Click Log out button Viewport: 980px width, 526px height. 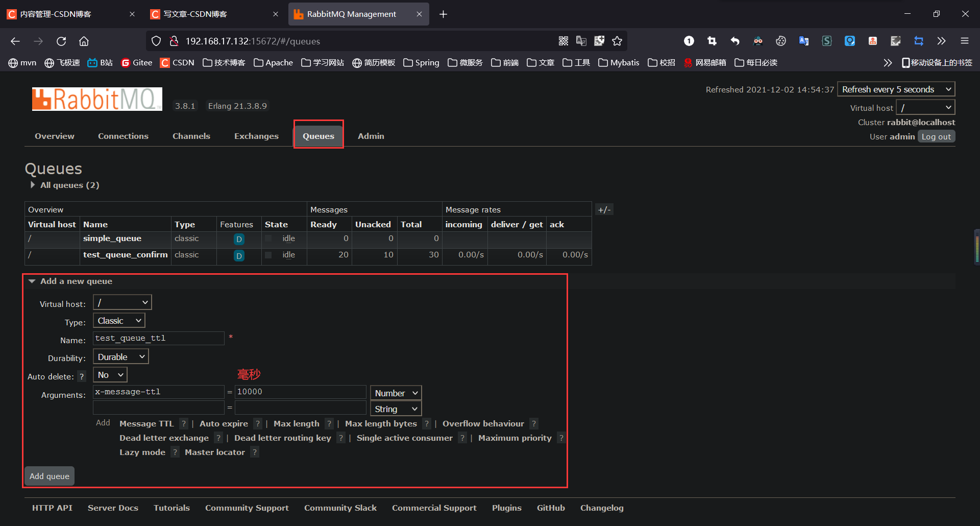click(936, 136)
